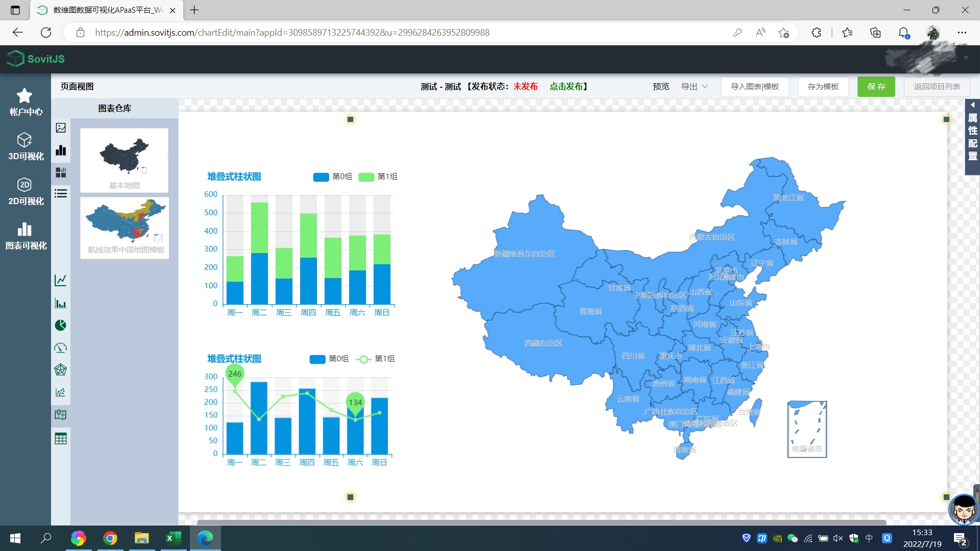
Task: Click 保存 to save the current chart
Action: [x=875, y=85]
